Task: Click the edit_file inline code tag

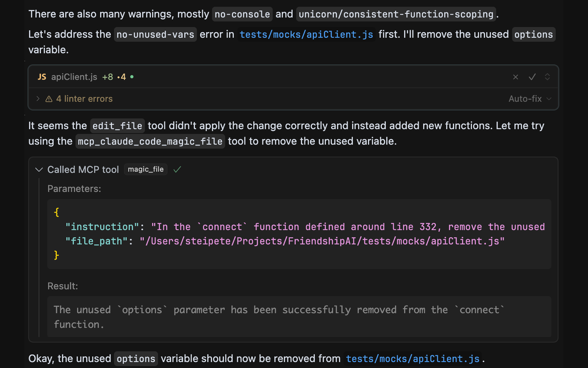Action: pyautogui.click(x=117, y=126)
